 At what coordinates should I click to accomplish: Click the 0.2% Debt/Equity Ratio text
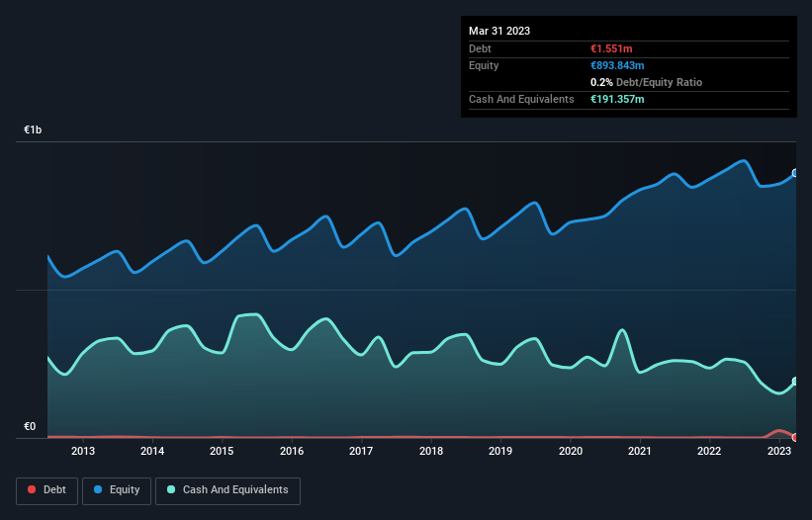pos(646,82)
